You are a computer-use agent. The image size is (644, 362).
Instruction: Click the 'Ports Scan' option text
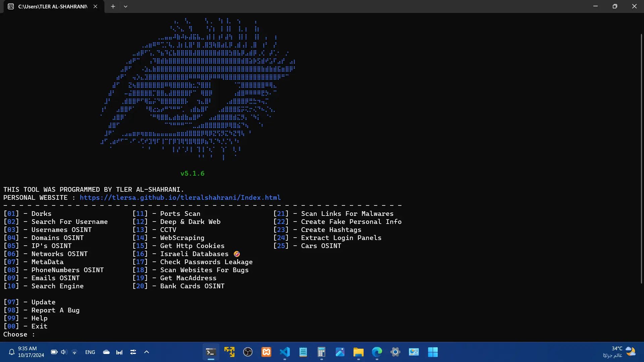click(x=180, y=214)
